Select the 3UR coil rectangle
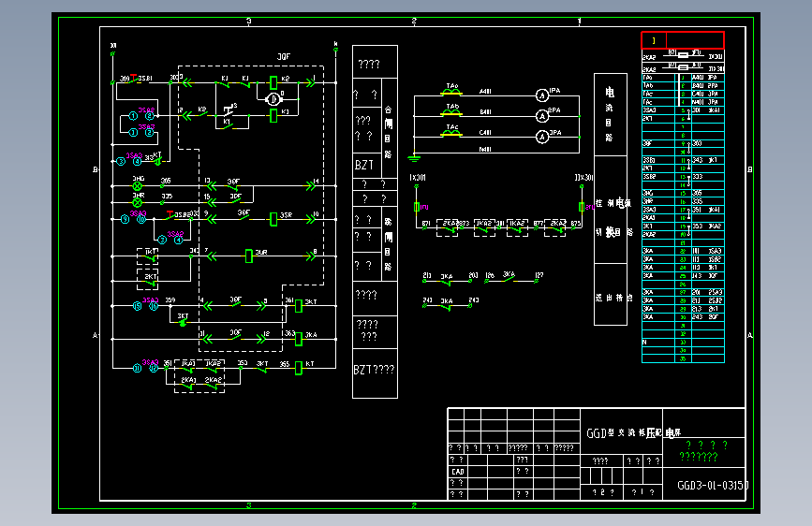Viewport: 812px width, 526px height. (x=248, y=256)
